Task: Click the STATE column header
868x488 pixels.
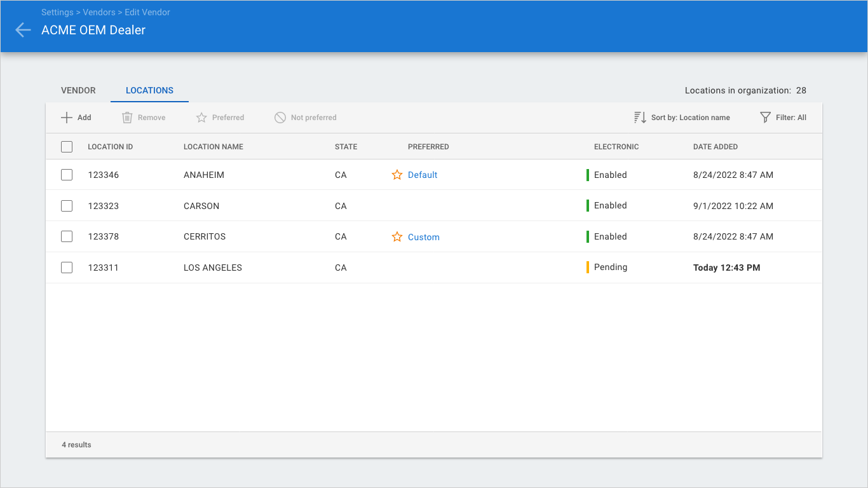Action: point(346,147)
